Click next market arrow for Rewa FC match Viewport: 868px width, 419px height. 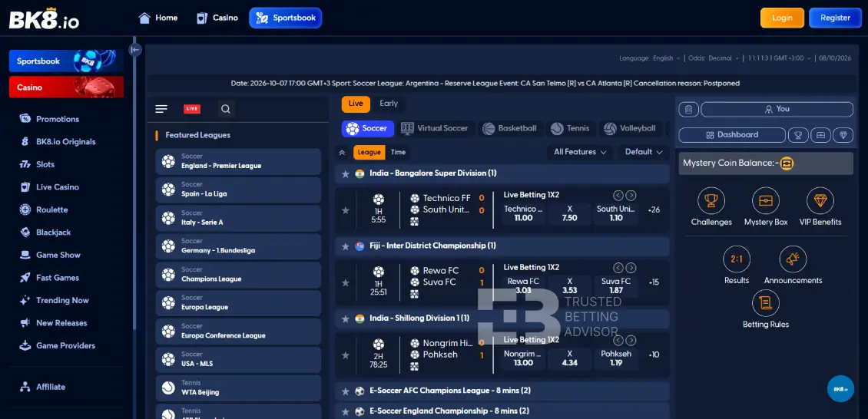[x=631, y=268]
